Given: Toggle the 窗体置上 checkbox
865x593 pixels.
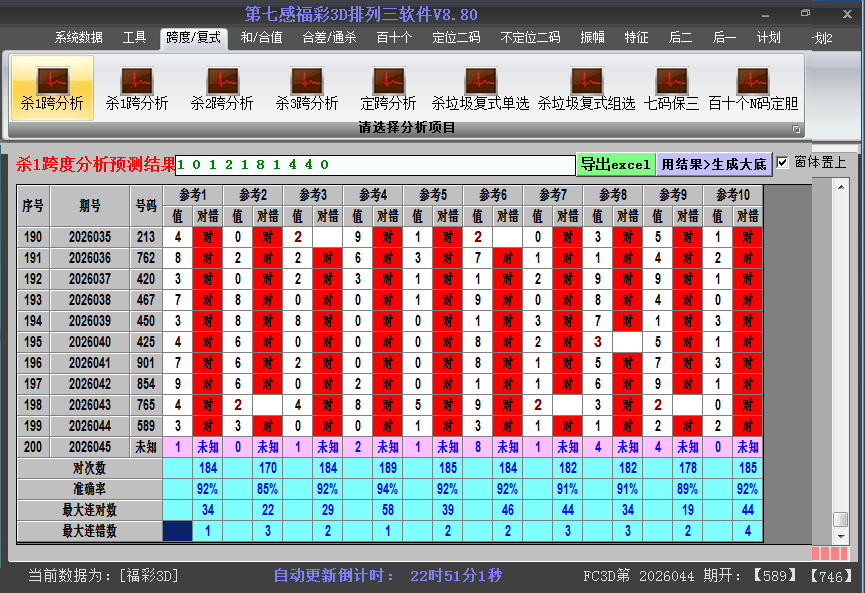Looking at the screenshot, I should point(783,162).
